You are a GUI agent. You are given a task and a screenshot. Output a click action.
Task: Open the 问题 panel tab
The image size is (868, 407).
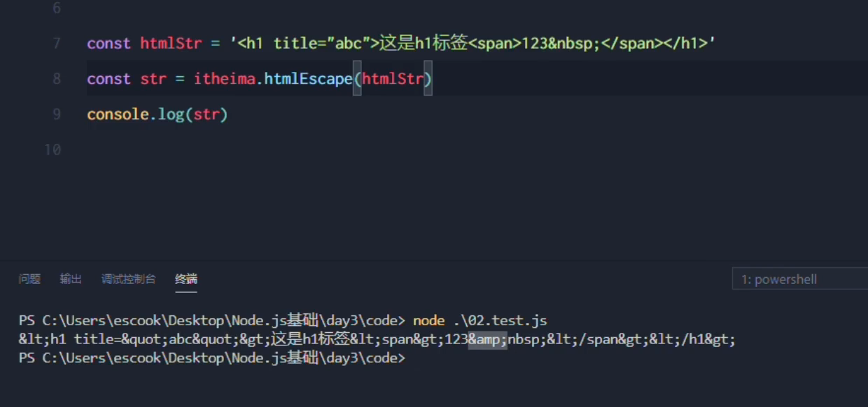pos(29,279)
